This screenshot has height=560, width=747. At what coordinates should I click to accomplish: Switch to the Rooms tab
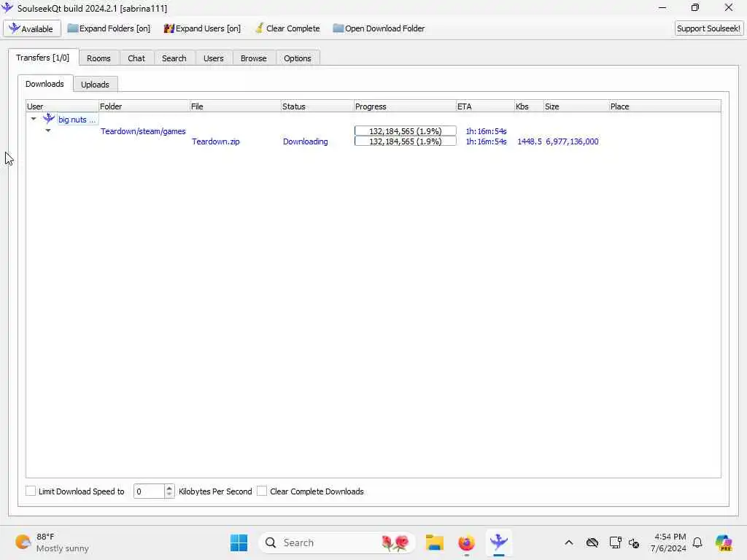pos(98,58)
